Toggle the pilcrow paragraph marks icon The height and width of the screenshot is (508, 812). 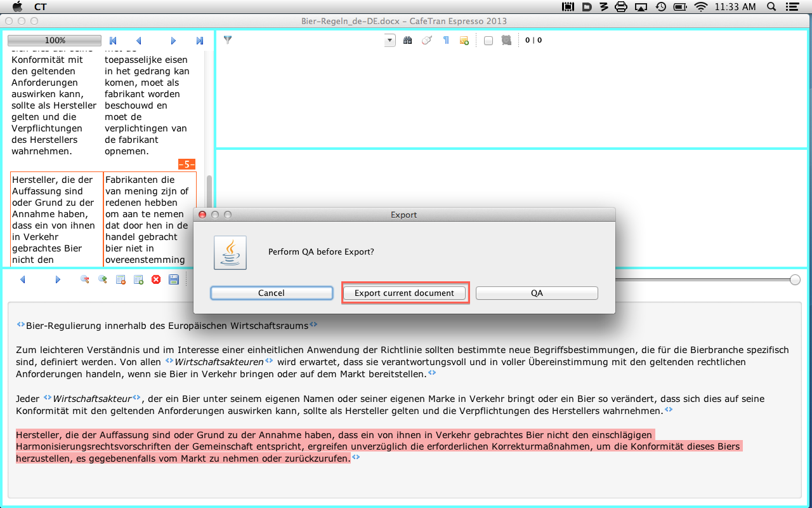click(x=445, y=41)
